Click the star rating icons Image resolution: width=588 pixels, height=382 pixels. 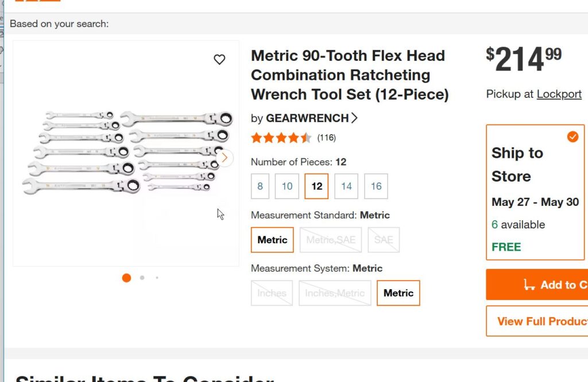click(281, 138)
